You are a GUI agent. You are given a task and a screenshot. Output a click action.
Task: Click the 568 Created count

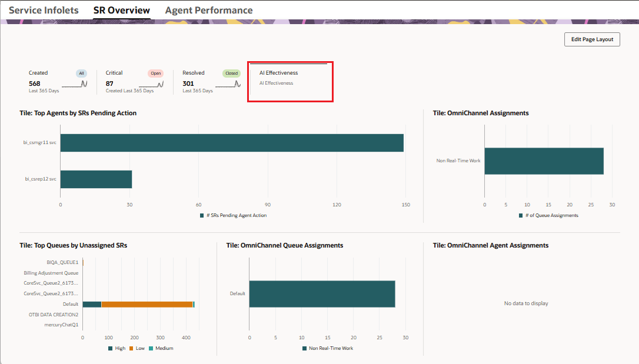click(35, 84)
